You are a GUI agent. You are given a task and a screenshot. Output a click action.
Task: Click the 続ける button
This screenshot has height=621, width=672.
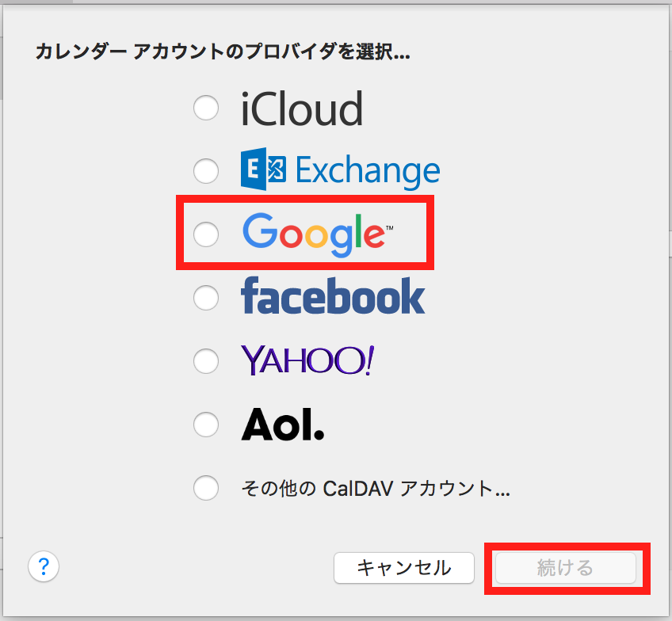point(567,568)
